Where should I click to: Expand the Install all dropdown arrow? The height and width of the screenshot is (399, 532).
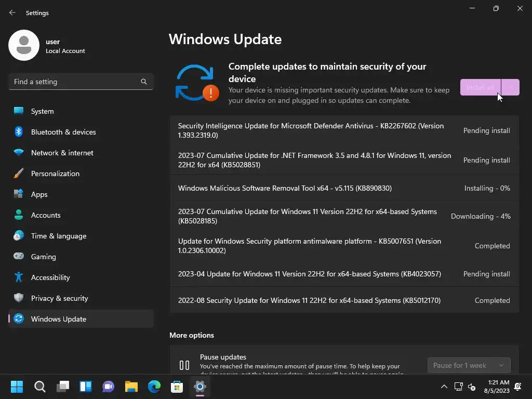pyautogui.click(x=510, y=87)
